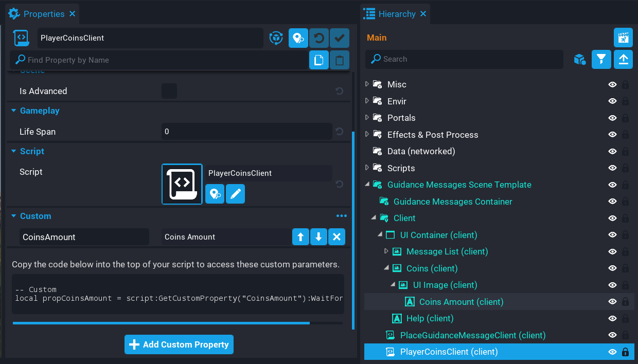Select Coins Amount (client) in hierarchy
The width and height of the screenshot is (638, 364).
[x=461, y=302]
